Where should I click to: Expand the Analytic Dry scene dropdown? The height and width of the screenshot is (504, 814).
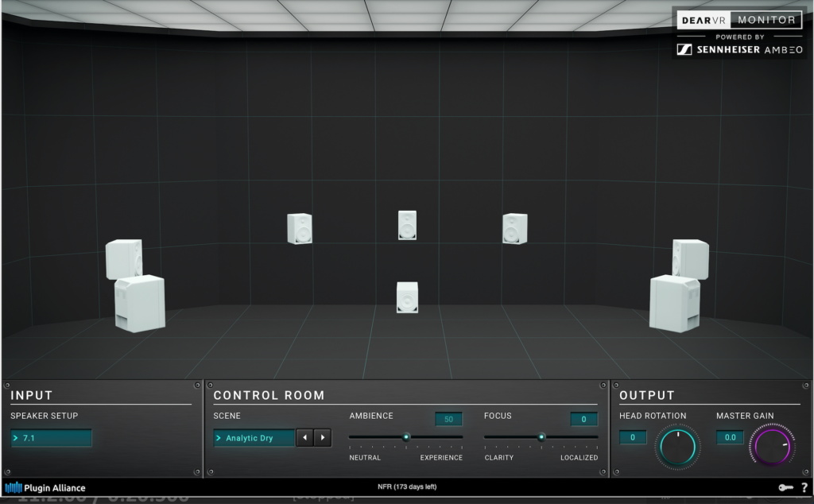(x=254, y=438)
